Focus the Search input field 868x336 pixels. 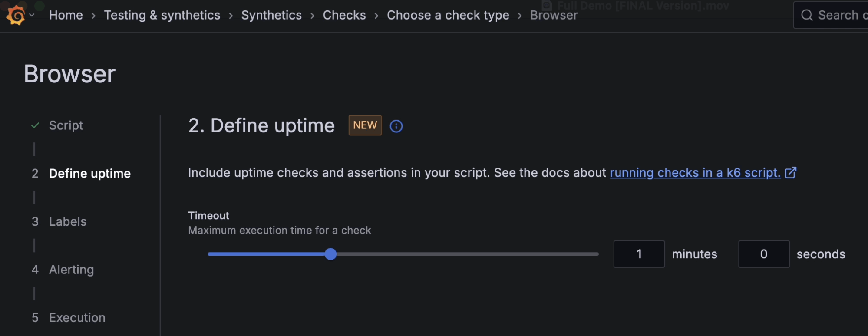[840, 15]
